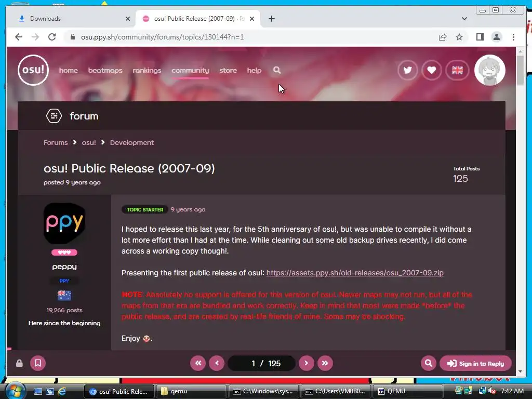Open topic search magnifier button

pos(429,363)
